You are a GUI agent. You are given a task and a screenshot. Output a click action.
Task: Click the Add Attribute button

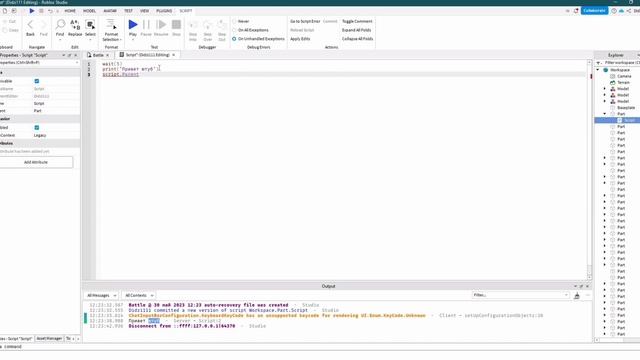[36, 162]
